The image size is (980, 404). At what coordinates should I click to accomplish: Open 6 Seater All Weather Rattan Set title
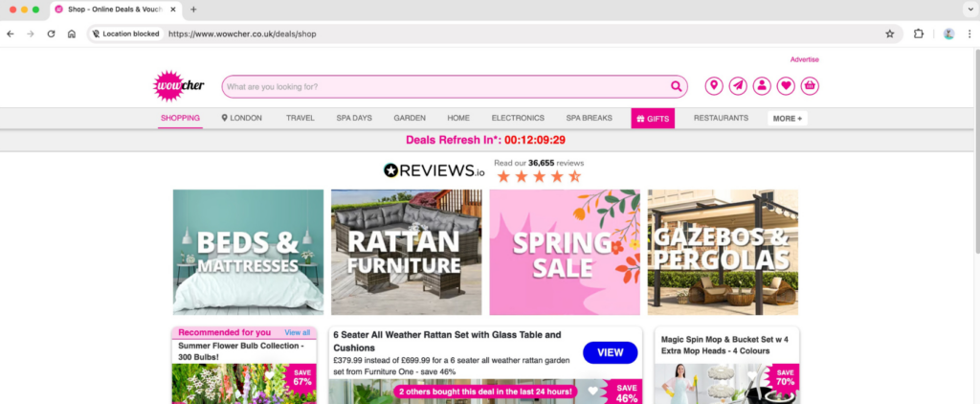tap(447, 341)
